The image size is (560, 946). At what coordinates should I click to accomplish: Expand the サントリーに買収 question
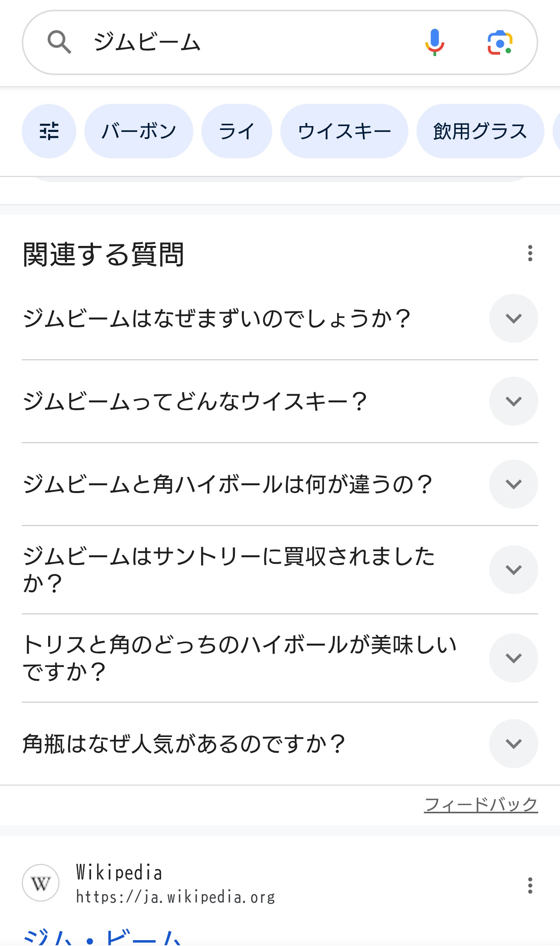point(513,570)
